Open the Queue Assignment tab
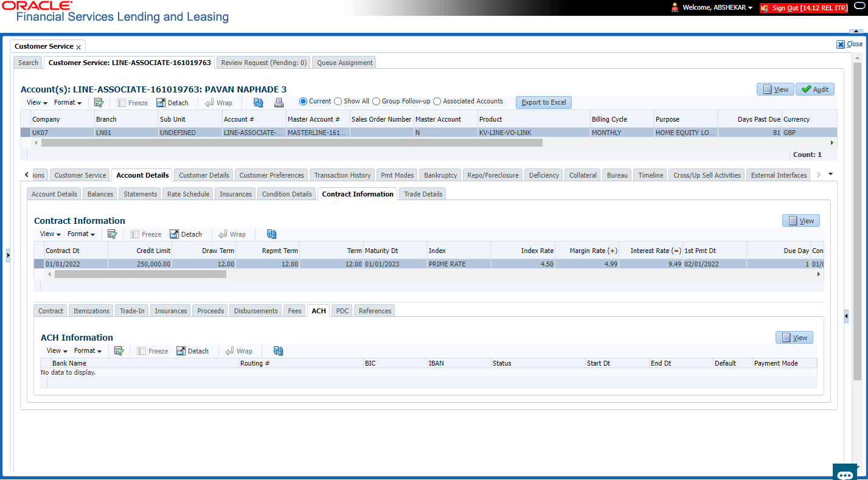The height and width of the screenshot is (480, 868). (x=345, y=63)
